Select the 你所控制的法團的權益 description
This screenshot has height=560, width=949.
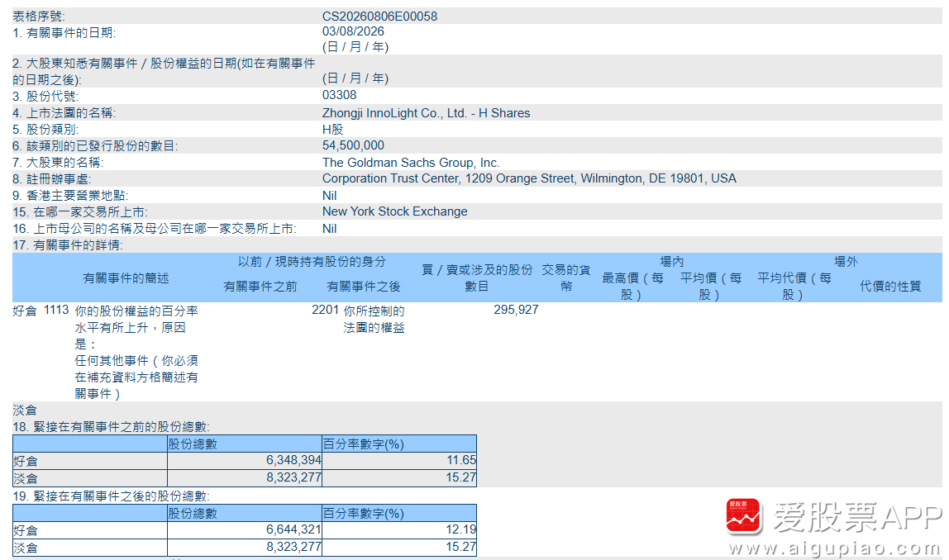tap(374, 320)
